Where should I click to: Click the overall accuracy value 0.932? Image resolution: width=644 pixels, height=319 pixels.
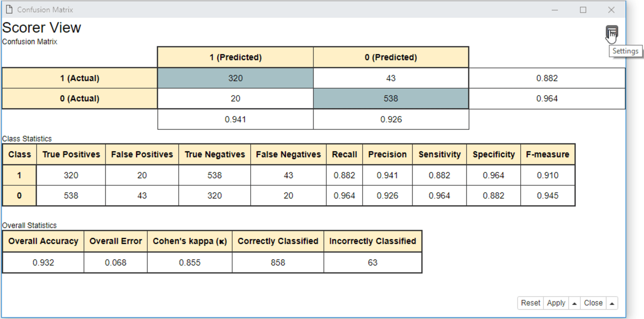point(43,262)
